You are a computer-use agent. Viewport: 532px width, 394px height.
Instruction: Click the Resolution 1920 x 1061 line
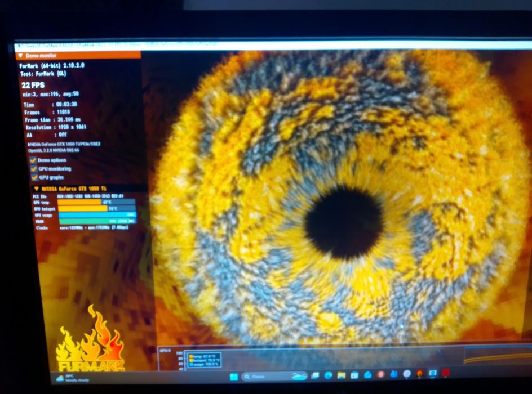pyautogui.click(x=56, y=127)
